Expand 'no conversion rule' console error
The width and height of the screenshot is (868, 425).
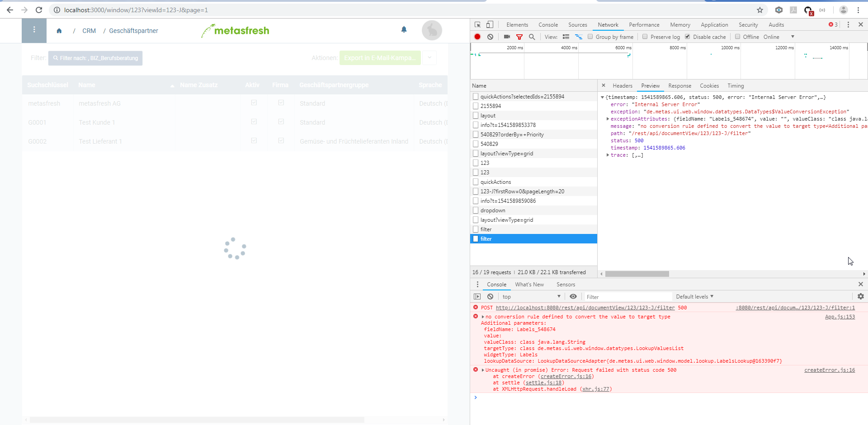[x=483, y=317]
